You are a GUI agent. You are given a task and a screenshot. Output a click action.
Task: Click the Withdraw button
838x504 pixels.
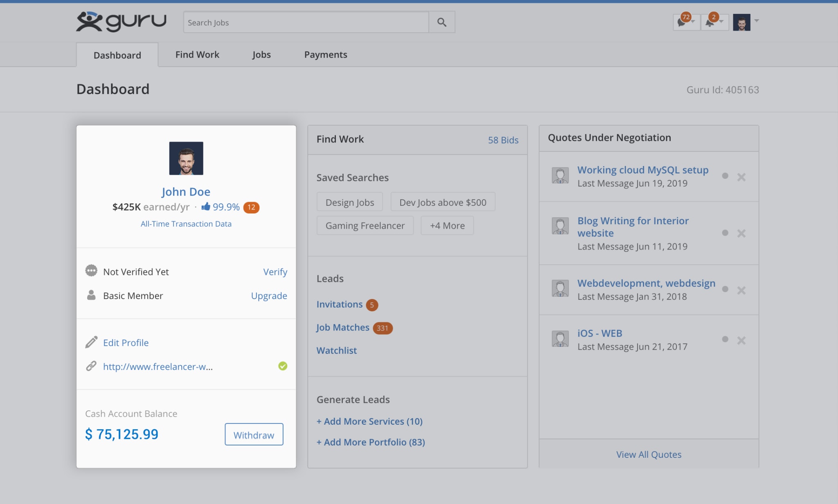(x=254, y=434)
